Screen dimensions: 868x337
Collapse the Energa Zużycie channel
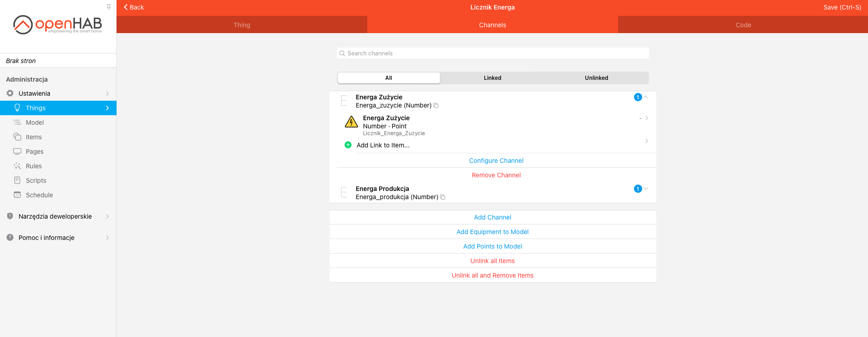click(645, 97)
